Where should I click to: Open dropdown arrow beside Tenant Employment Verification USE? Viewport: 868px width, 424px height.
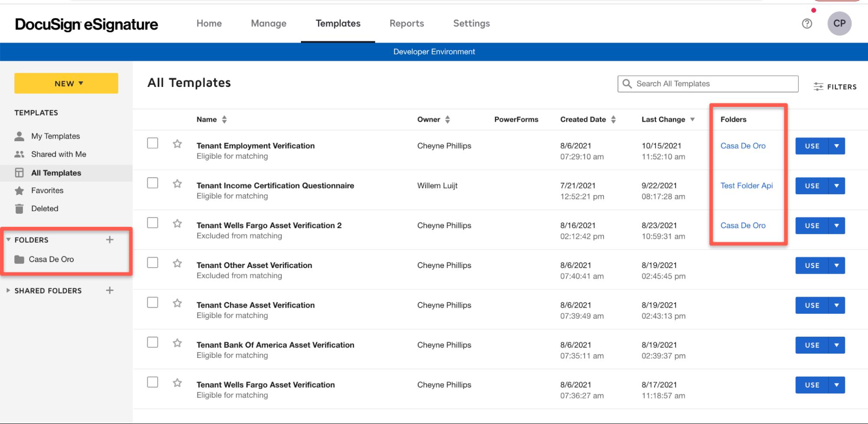[836, 146]
